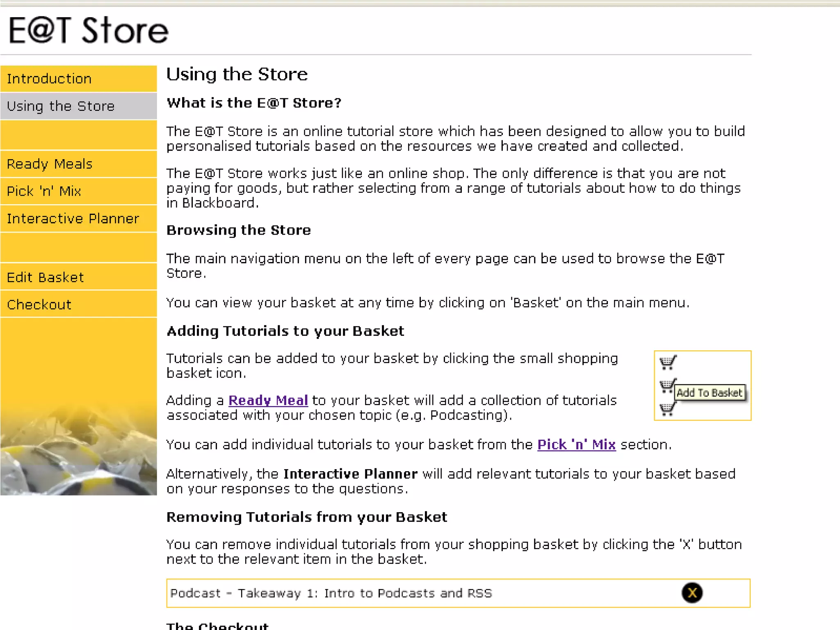840x630 pixels.
Task: Open Pick 'n' Mix from sidebar
Action: (44, 191)
